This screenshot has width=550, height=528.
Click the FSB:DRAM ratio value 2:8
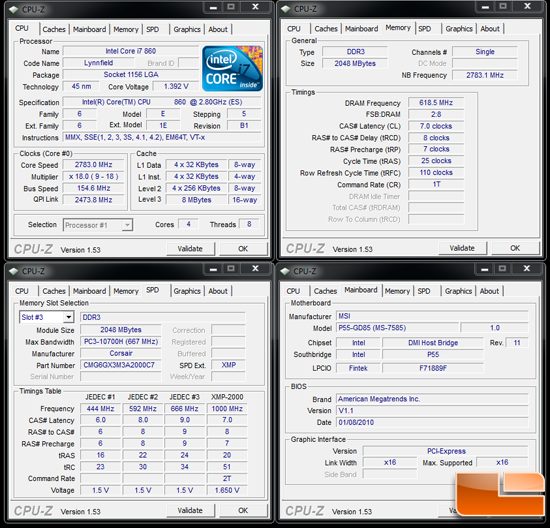click(436, 114)
